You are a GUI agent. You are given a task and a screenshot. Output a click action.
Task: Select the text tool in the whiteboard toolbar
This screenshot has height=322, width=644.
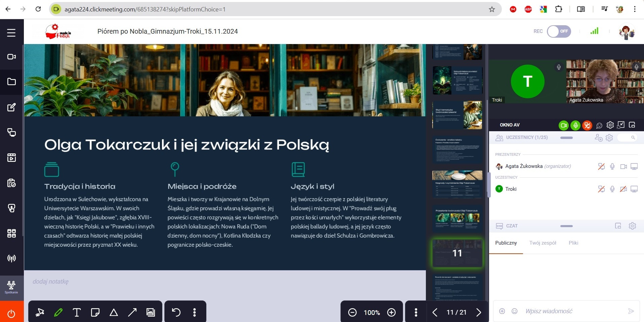[77, 313]
